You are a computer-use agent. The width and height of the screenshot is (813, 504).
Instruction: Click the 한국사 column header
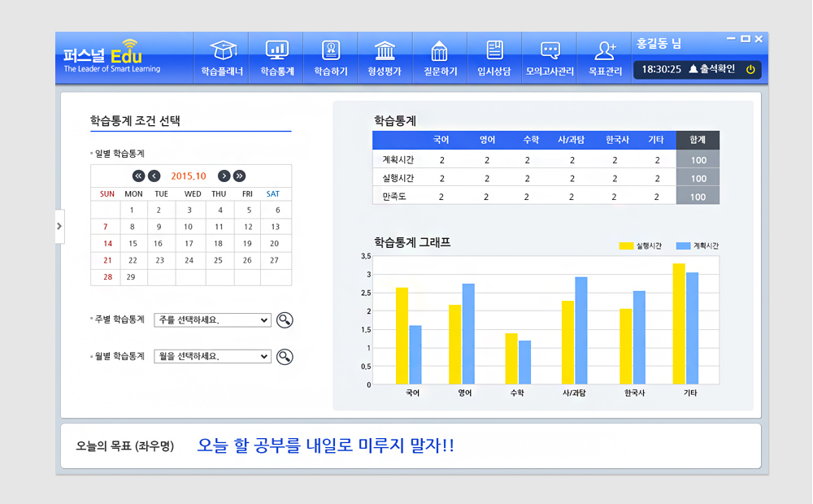(617, 140)
